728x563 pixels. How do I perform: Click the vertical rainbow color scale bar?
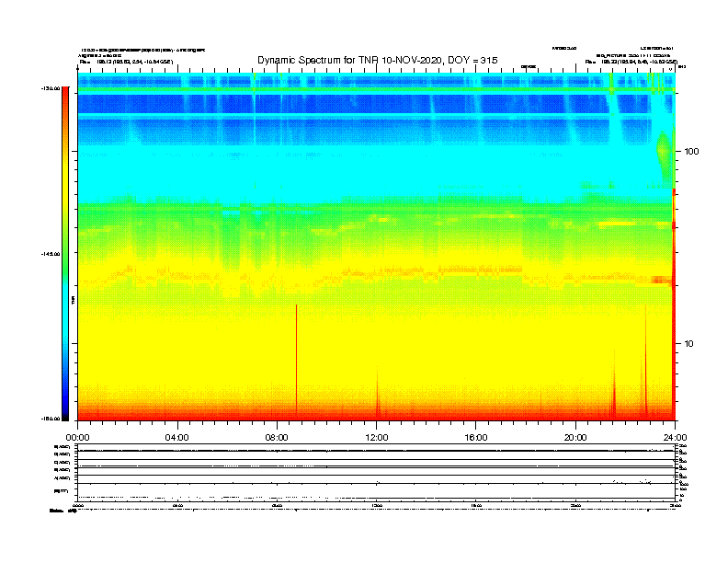tap(65, 254)
